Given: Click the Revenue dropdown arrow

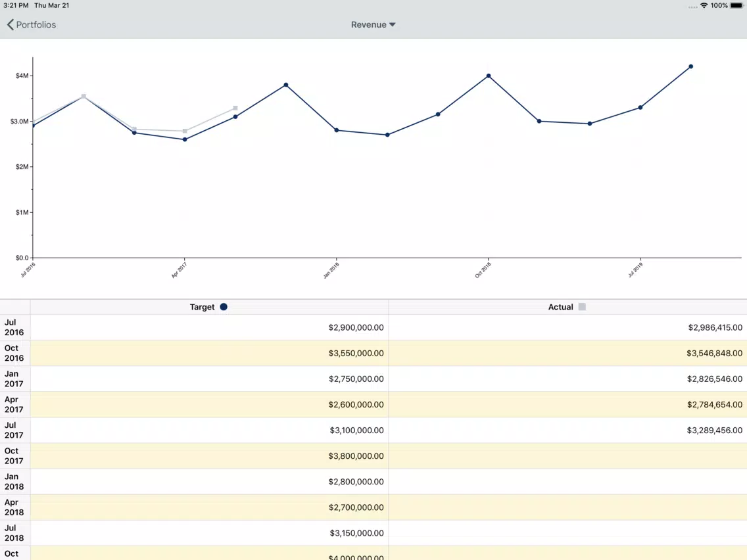Looking at the screenshot, I should click(392, 25).
